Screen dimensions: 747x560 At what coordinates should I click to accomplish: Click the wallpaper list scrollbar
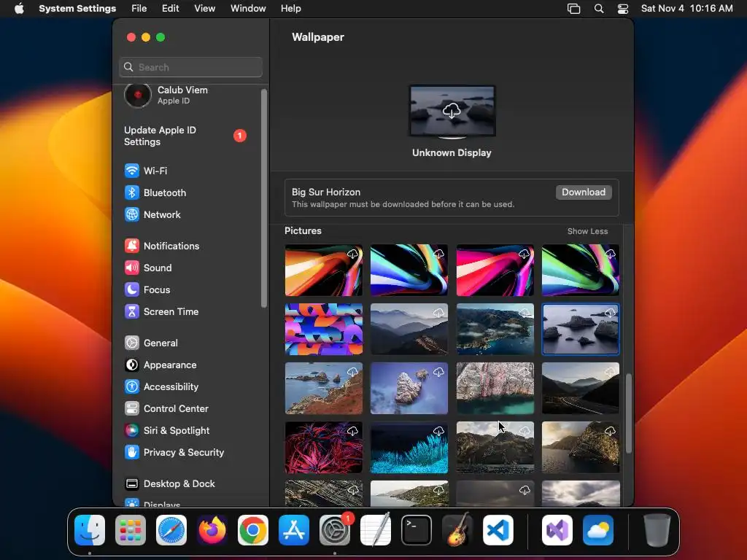[x=628, y=413]
